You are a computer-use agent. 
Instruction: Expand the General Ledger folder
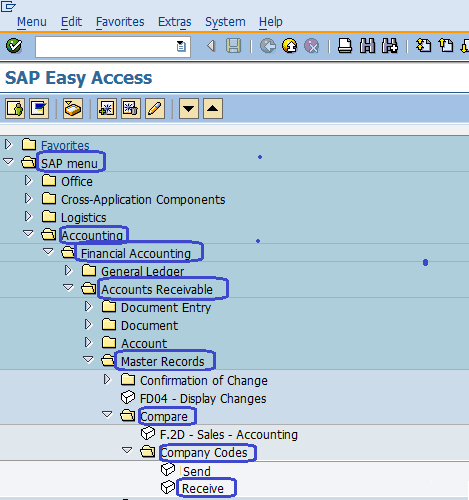tap(68, 270)
